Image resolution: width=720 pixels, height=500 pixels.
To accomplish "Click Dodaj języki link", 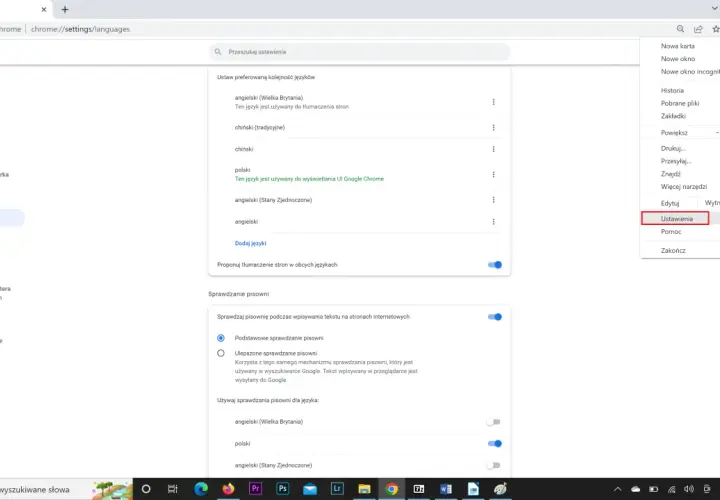I will click(x=250, y=243).
